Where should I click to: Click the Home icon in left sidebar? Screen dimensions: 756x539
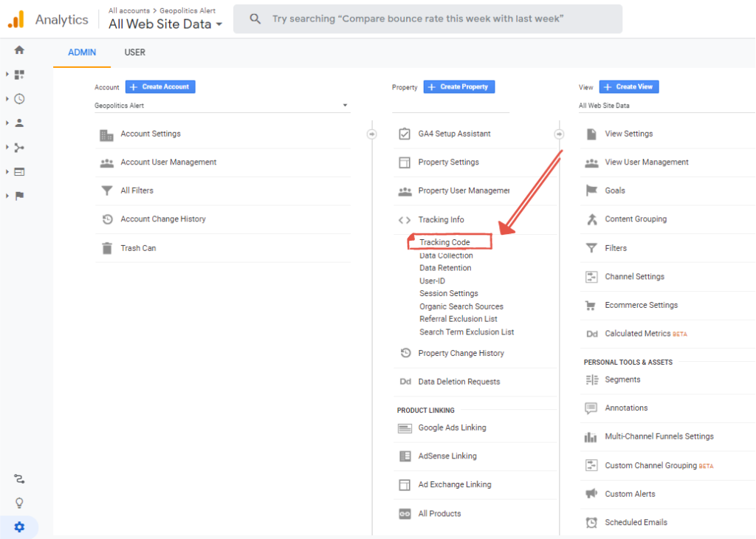pos(19,50)
